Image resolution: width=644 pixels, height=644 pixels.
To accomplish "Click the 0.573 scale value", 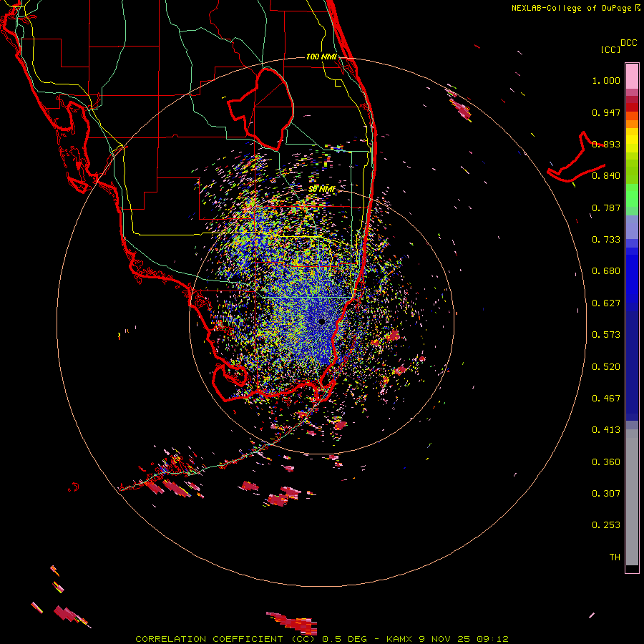I will coord(606,335).
